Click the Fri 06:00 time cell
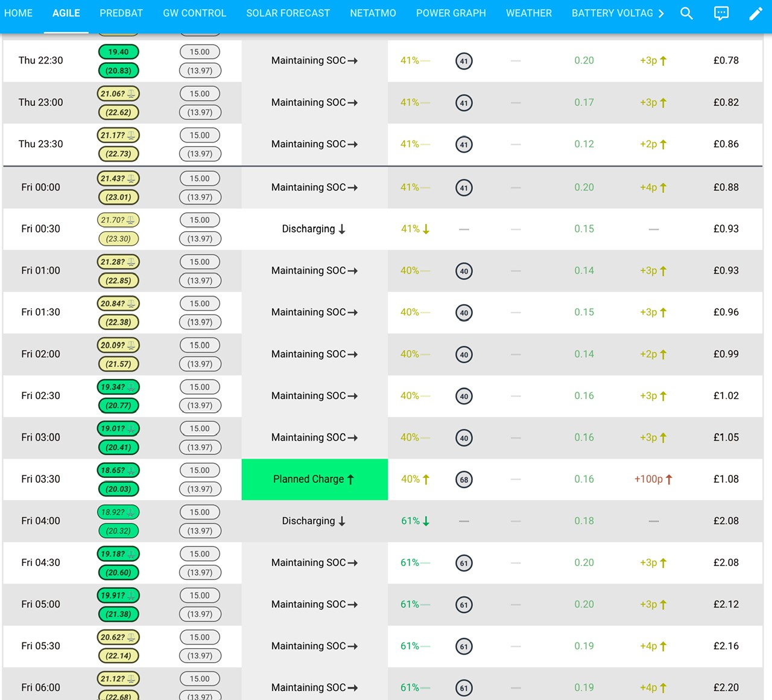 click(40, 687)
